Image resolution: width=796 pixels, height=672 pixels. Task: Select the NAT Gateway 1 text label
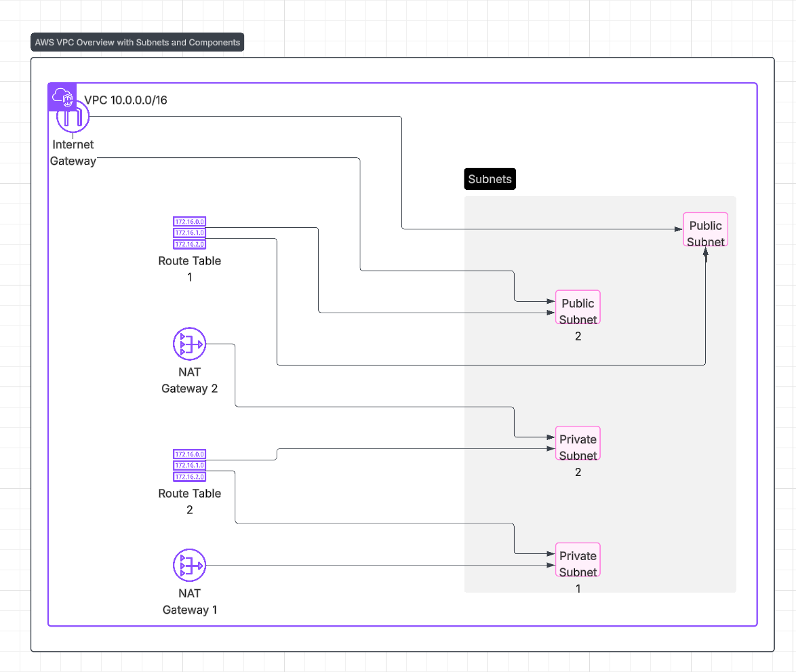pyautogui.click(x=190, y=601)
